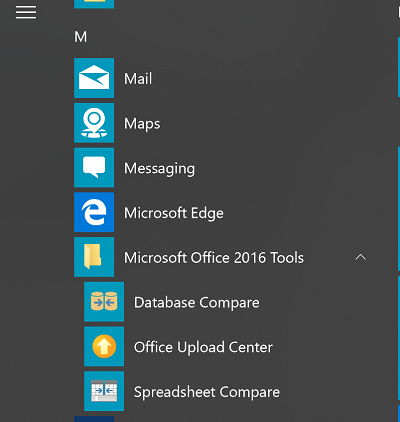Launch Microsoft Edge from its label
Screen dimensions: 400x422
point(174,213)
